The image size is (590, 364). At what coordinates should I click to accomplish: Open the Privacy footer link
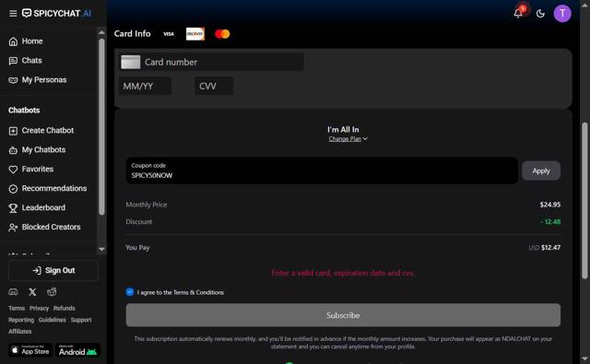pyautogui.click(x=39, y=309)
